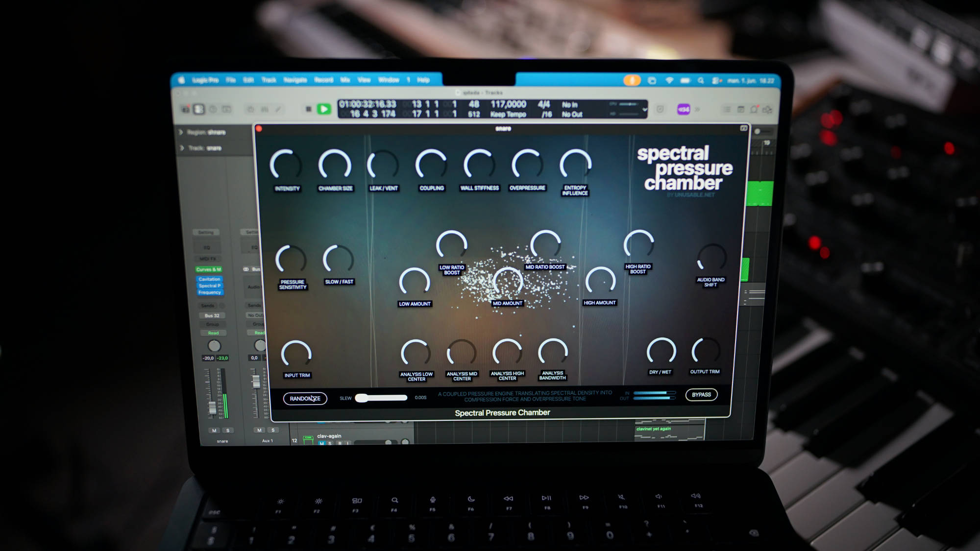The image size is (980, 551).
Task: Solo the clav-again track
Action: pos(330,443)
